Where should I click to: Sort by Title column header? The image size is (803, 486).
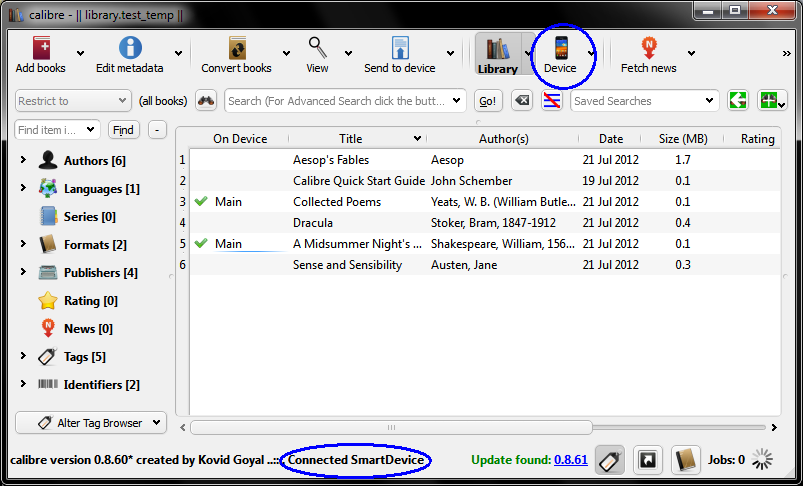coord(357,139)
